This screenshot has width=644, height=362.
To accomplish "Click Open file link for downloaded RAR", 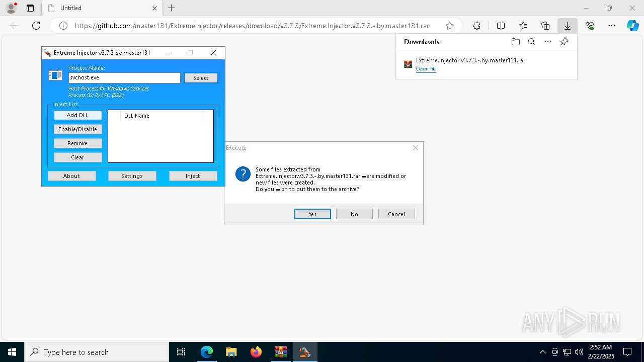I will click(x=426, y=69).
